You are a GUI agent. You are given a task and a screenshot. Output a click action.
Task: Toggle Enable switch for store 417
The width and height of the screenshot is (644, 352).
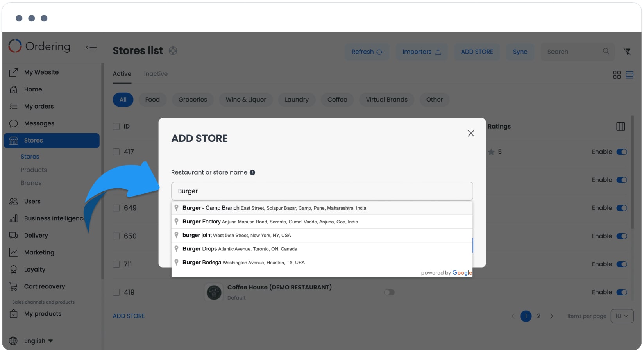click(x=622, y=152)
